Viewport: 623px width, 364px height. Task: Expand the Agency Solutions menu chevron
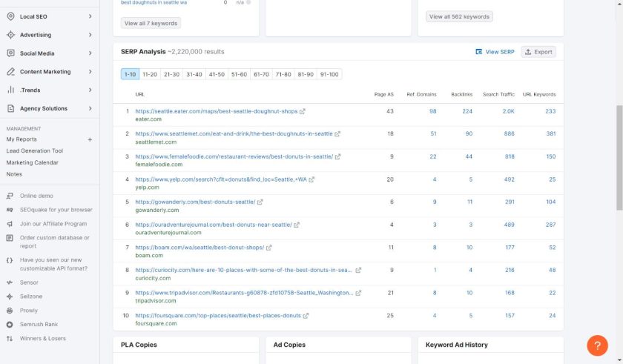90,108
